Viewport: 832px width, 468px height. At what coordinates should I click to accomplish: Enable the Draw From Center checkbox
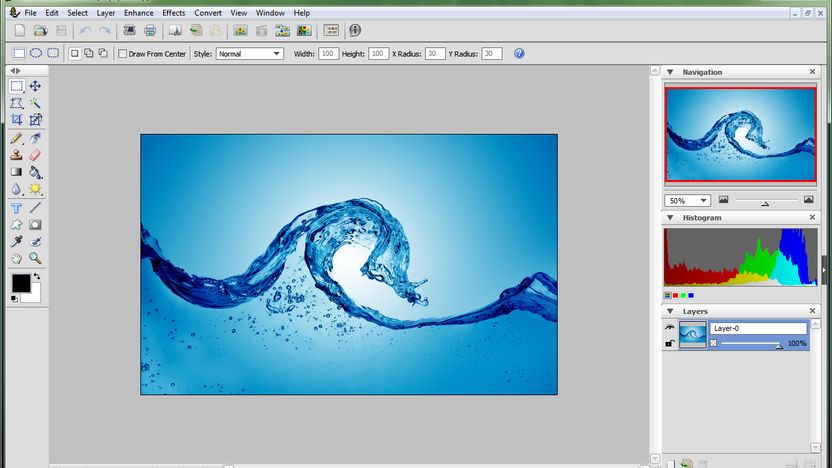click(x=123, y=54)
